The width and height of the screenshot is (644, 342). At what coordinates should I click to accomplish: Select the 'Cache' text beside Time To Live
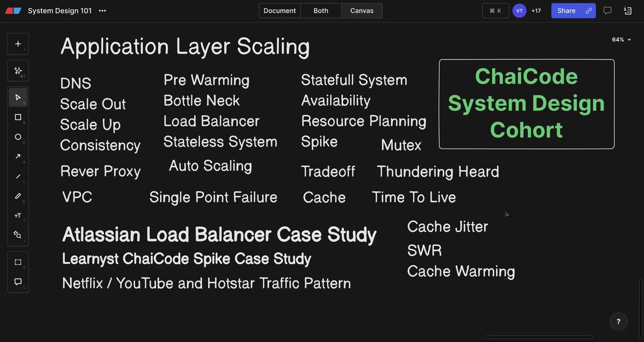pos(324,197)
